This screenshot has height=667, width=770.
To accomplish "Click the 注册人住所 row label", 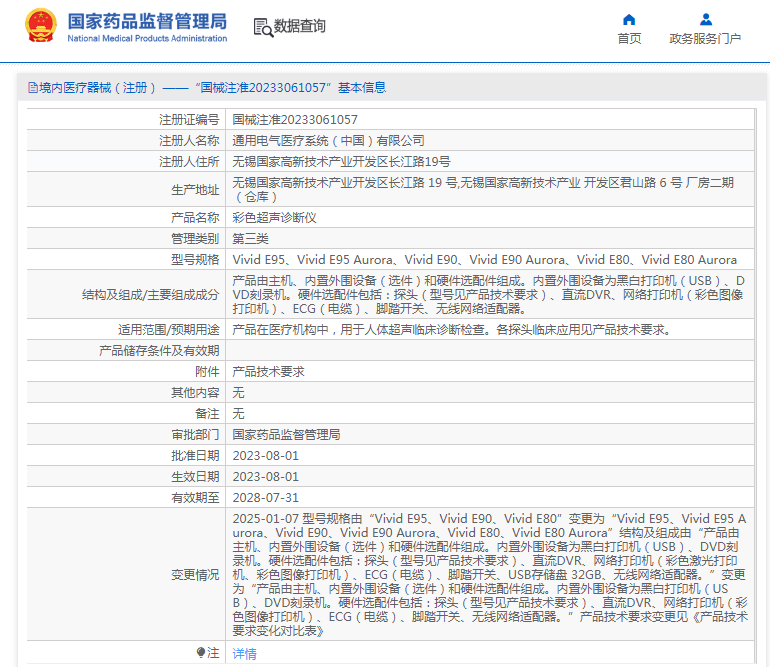I will (x=189, y=162).
